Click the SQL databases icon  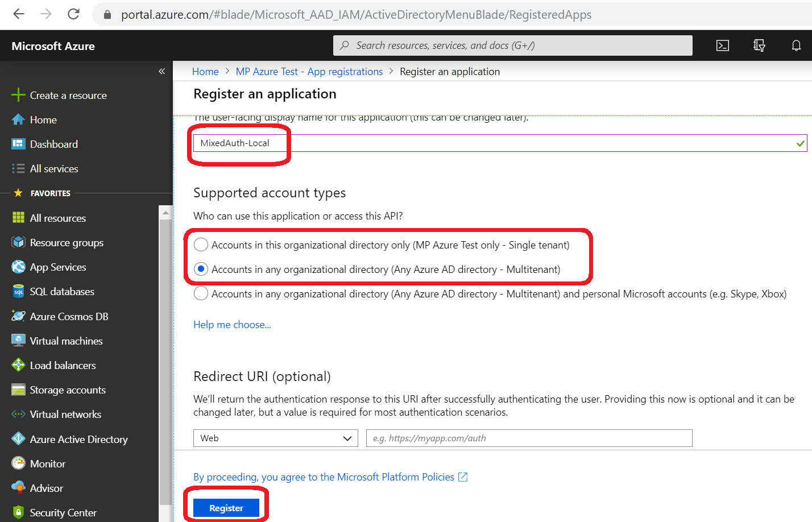18,292
